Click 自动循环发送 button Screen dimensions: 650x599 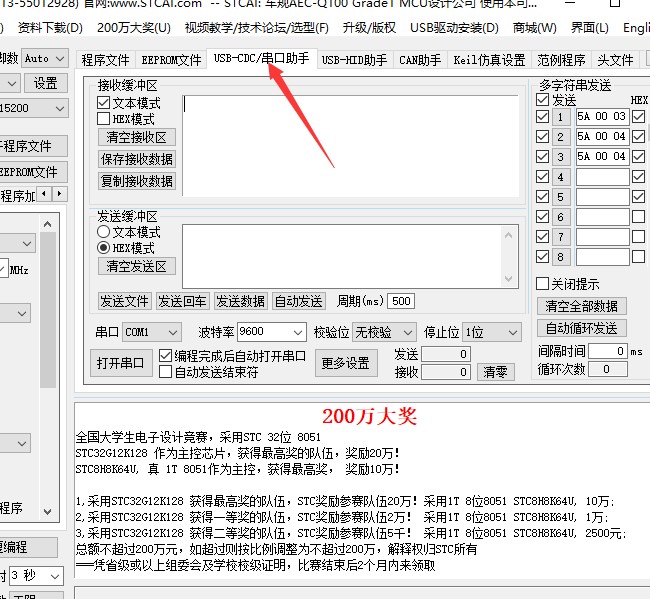pos(581,329)
